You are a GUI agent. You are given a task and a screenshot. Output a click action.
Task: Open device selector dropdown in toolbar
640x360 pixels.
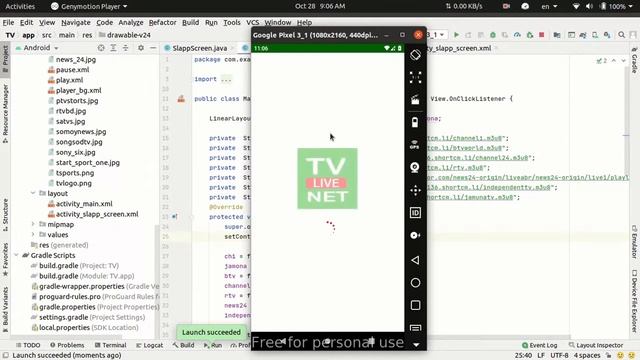tap(436, 35)
